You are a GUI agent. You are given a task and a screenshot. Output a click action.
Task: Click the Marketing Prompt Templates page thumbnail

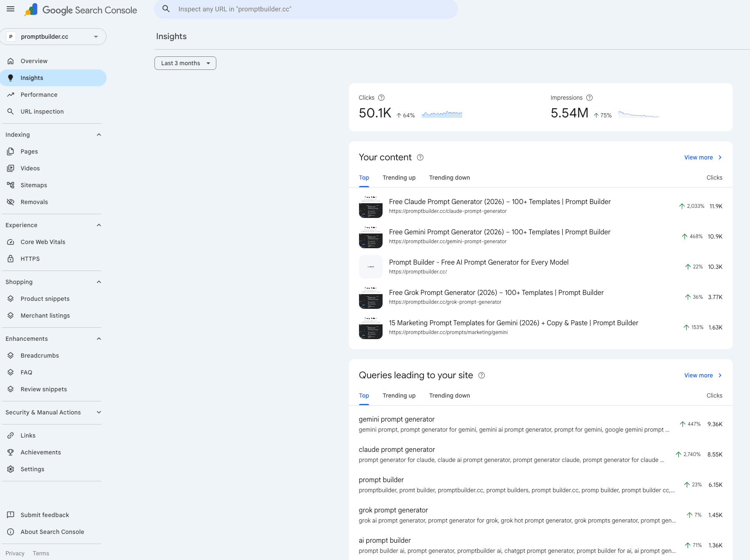[x=371, y=327]
